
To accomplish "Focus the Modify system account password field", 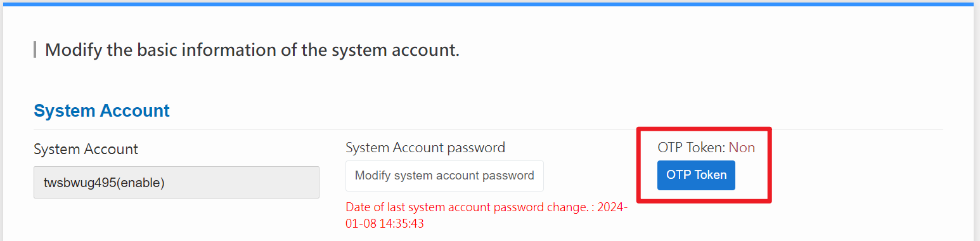I will 444,176.
